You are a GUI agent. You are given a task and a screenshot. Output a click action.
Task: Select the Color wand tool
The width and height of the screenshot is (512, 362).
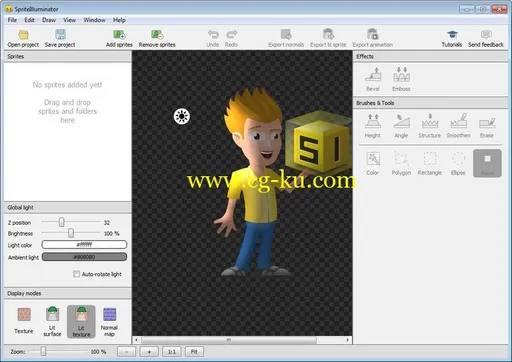tap(372, 163)
